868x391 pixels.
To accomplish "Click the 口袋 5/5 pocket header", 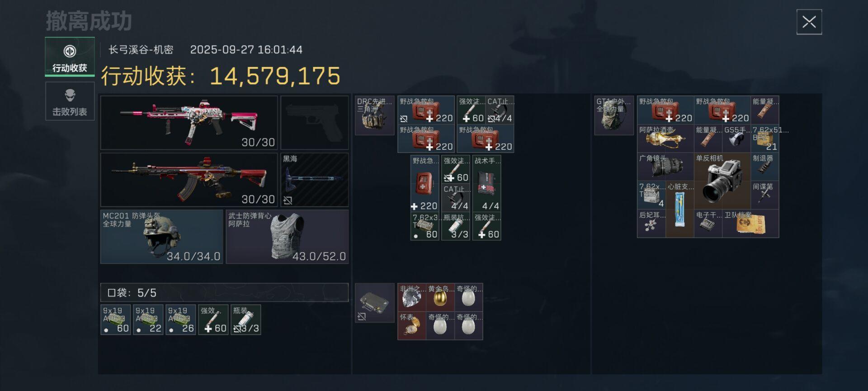I will pos(224,292).
